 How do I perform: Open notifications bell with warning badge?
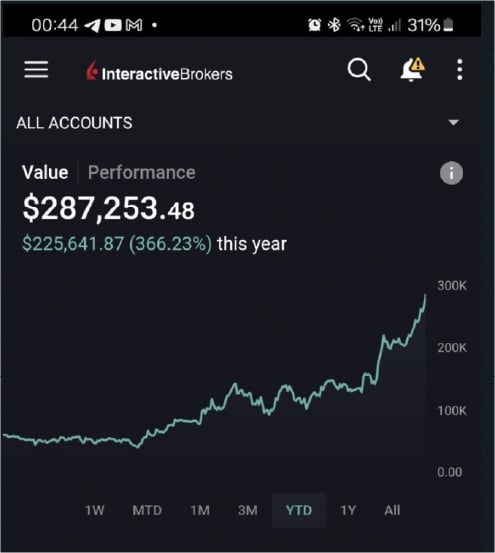[412, 69]
